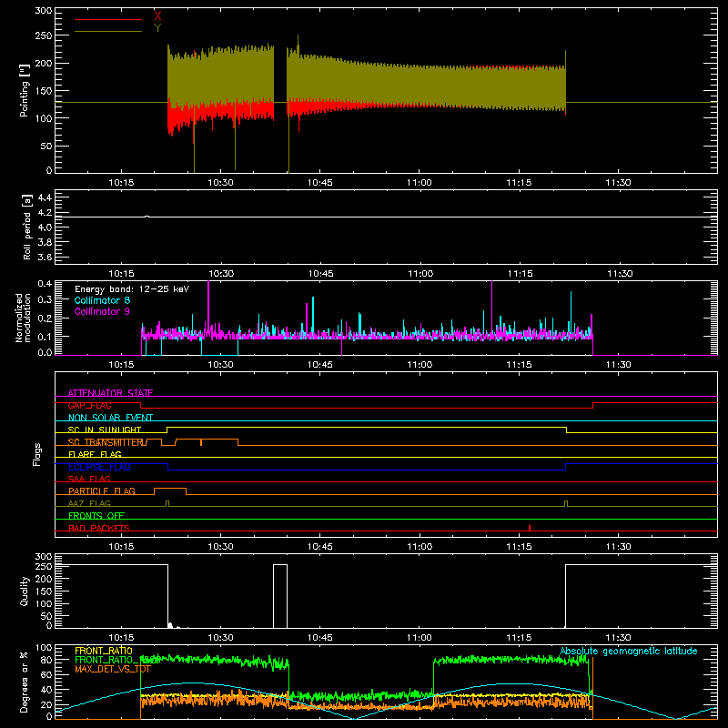The image size is (728, 728).
Task: Click the red X legend line
Action: click(108, 19)
